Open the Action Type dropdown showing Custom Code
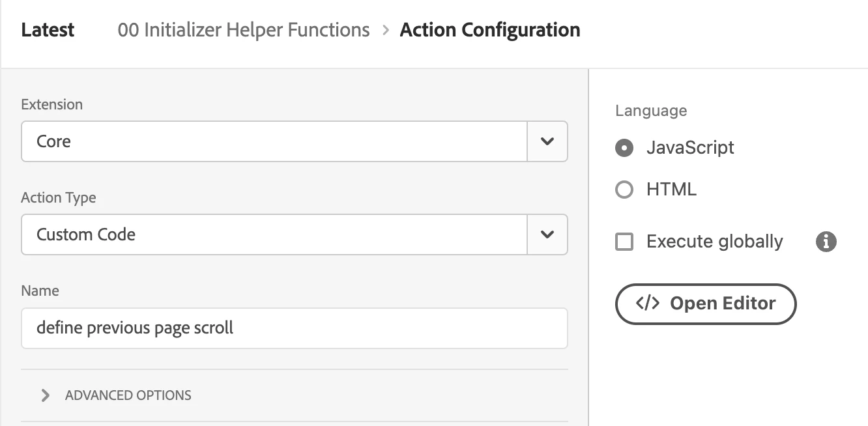 pyautogui.click(x=274, y=234)
